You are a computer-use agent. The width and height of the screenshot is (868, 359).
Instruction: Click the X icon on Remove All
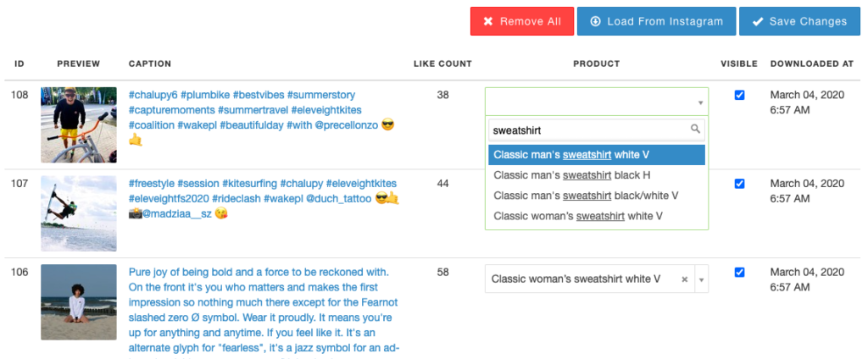pos(487,21)
